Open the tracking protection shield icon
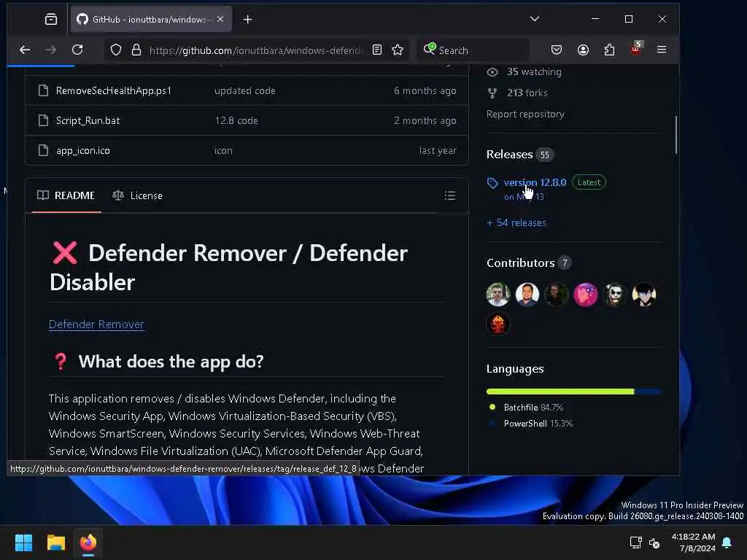The height and width of the screenshot is (560, 747). (x=116, y=50)
